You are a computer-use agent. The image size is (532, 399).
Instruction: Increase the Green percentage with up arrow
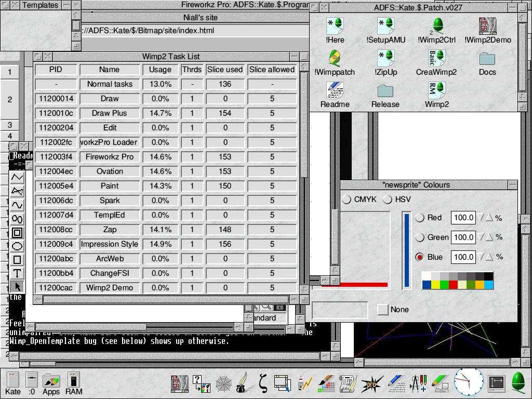(489, 237)
